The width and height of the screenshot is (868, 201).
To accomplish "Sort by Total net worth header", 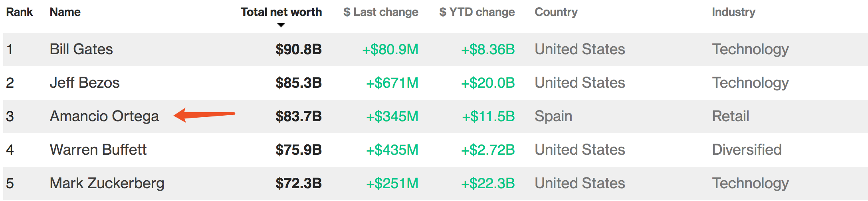I will pos(281,12).
